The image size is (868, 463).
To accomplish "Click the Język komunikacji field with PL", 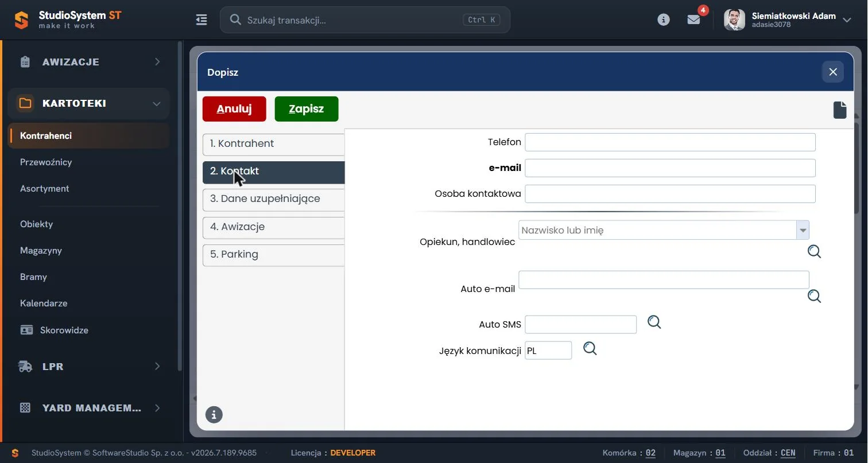I will click(548, 351).
